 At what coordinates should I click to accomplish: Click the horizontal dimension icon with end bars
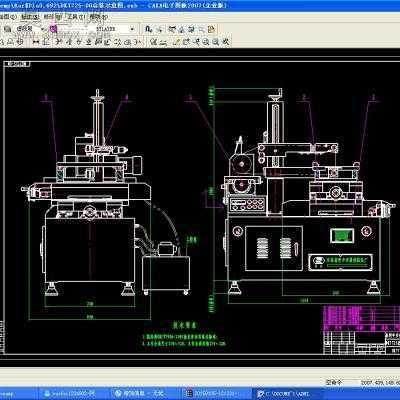36,42
